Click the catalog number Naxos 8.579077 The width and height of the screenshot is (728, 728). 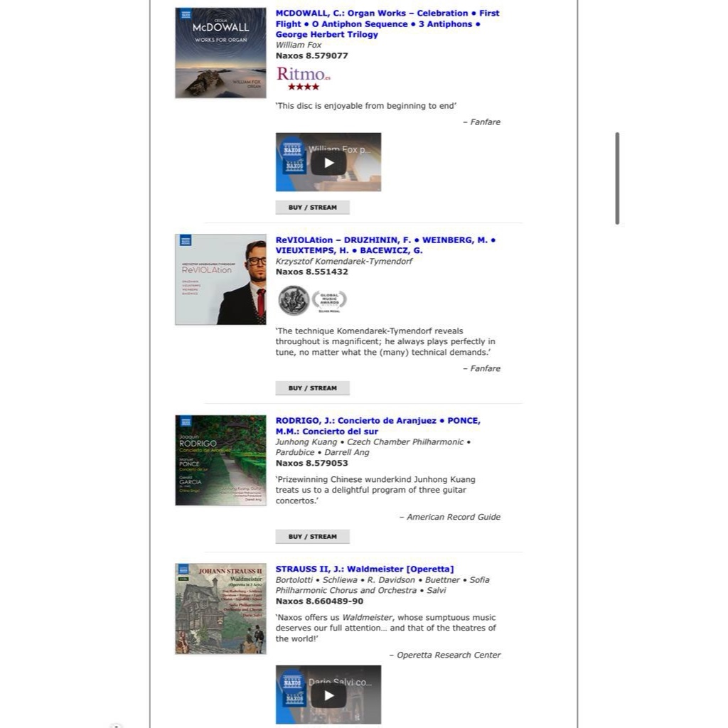311,55
